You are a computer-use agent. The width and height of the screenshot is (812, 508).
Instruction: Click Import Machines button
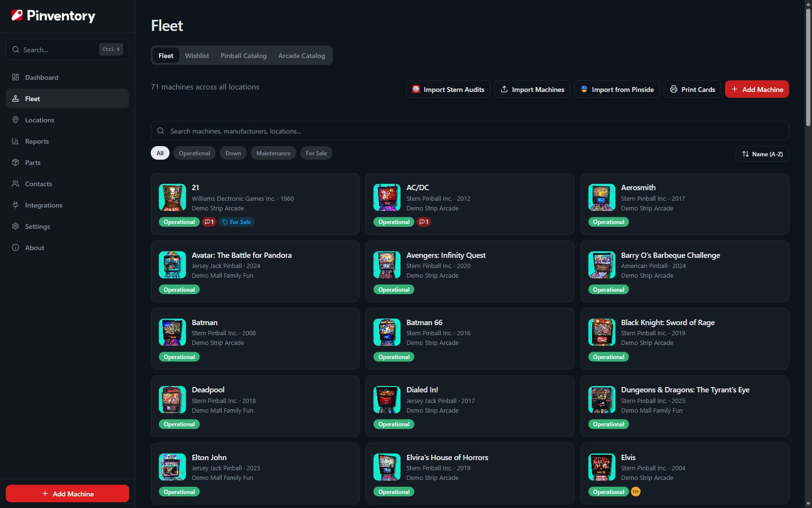coord(532,90)
